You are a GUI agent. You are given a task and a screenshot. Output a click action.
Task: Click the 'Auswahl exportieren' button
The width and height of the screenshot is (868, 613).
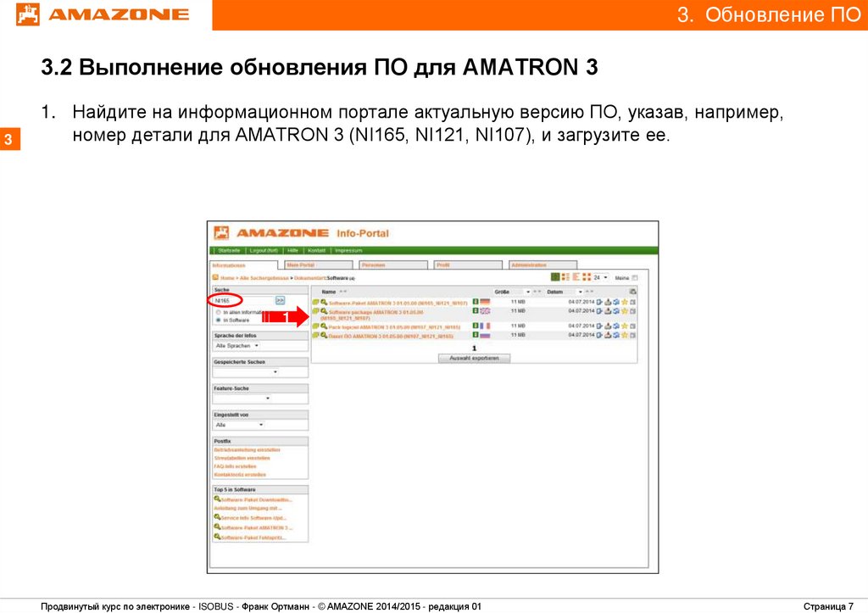(474, 359)
